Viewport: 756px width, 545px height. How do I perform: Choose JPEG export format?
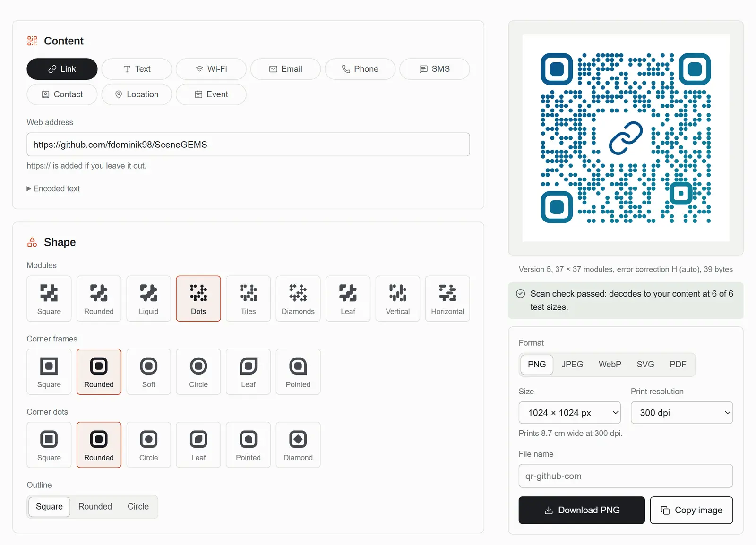tap(572, 365)
